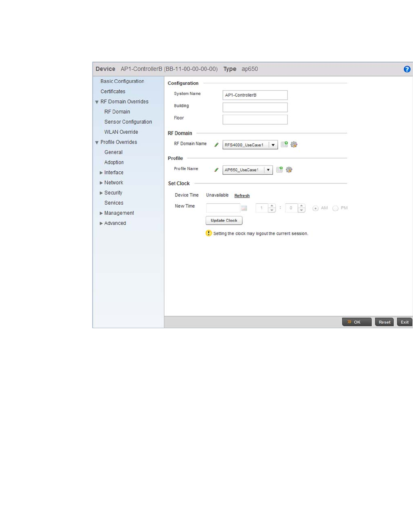Click the OK button
The height and width of the screenshot is (532, 413).
(x=357, y=322)
